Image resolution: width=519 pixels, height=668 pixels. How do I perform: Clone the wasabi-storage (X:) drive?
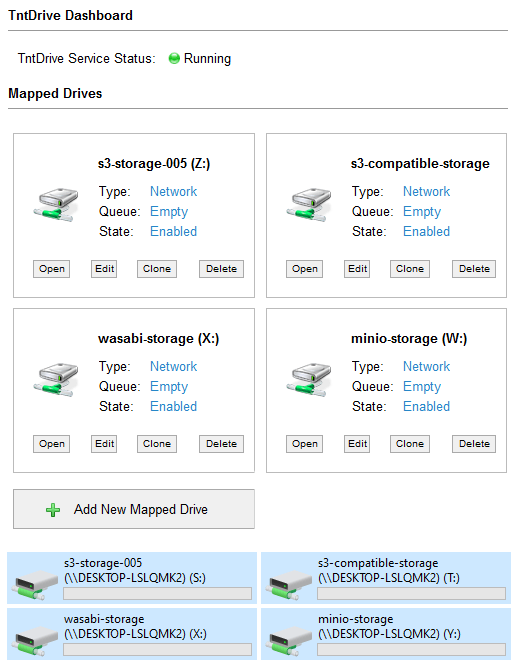coord(157,444)
